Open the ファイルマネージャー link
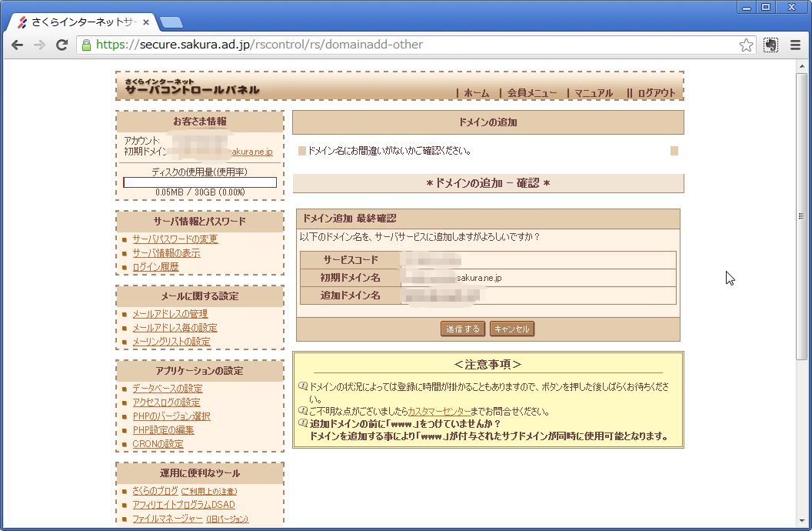Viewport: 812px width, 531px height. [168, 519]
